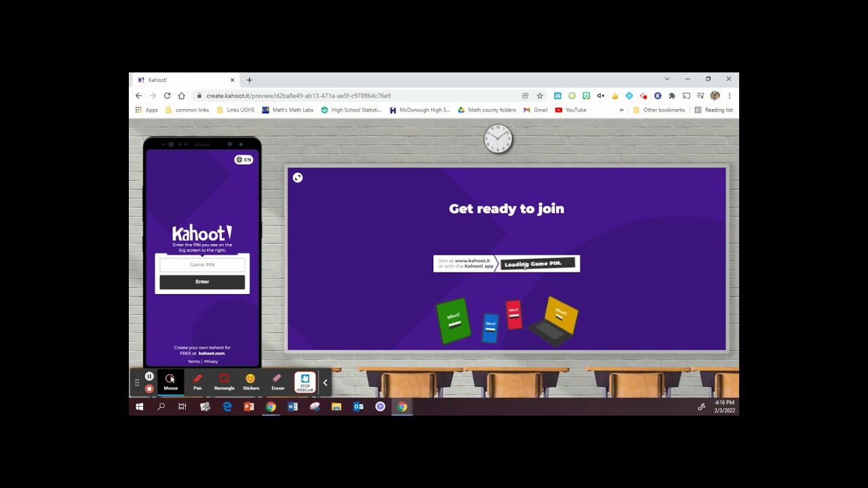Click the address bar URL
Viewport: 868px width, 488px height.
[298, 96]
